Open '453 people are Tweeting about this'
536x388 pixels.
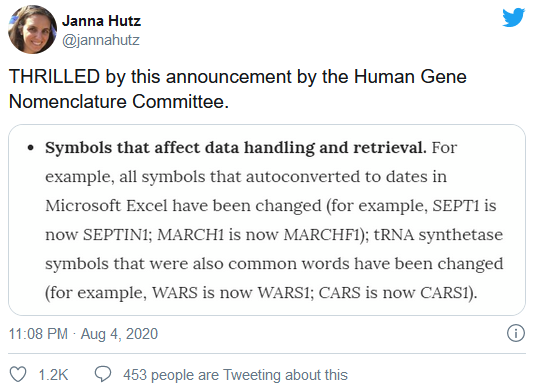point(235,375)
